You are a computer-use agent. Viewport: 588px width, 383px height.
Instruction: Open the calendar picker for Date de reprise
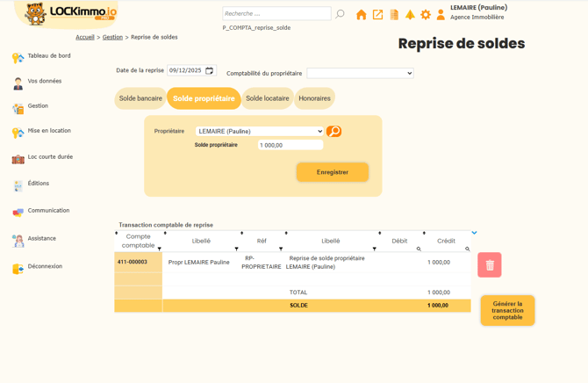pos(210,70)
